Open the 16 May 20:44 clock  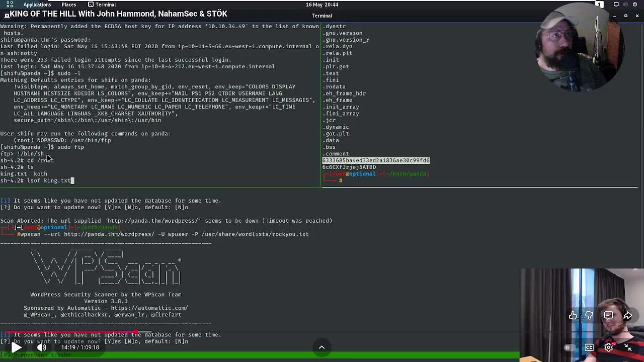pyautogui.click(x=322, y=5)
